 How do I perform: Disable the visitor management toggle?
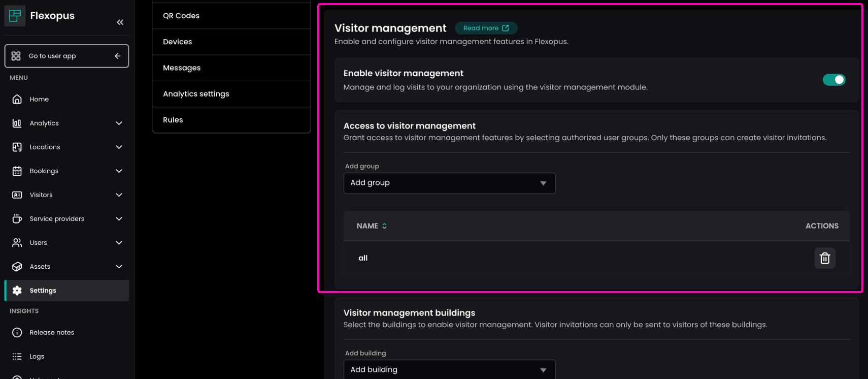click(x=833, y=80)
